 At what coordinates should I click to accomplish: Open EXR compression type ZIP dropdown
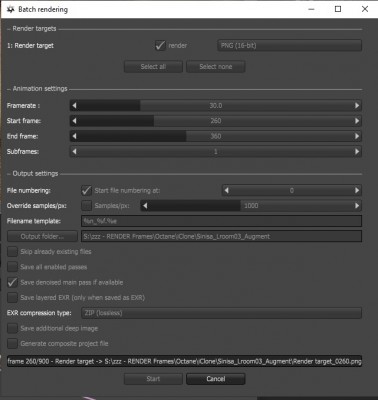pyautogui.click(x=221, y=313)
